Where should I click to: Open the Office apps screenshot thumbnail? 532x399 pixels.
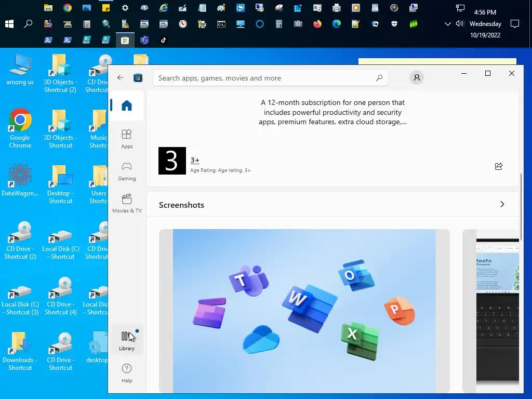coord(304,311)
